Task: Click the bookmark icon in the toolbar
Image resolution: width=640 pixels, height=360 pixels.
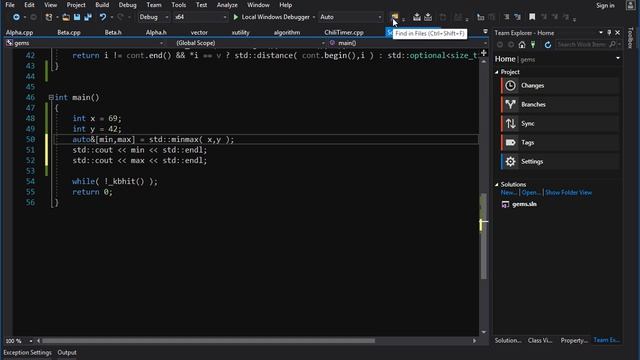Action: 532,17
